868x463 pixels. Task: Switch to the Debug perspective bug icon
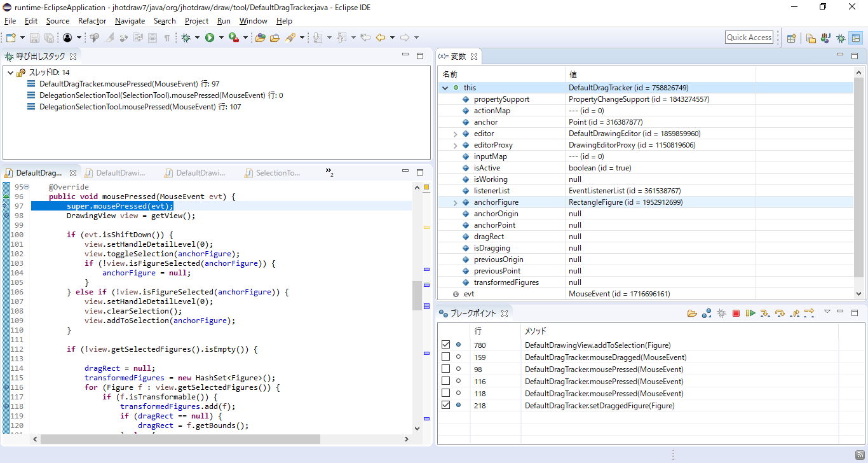(x=841, y=38)
